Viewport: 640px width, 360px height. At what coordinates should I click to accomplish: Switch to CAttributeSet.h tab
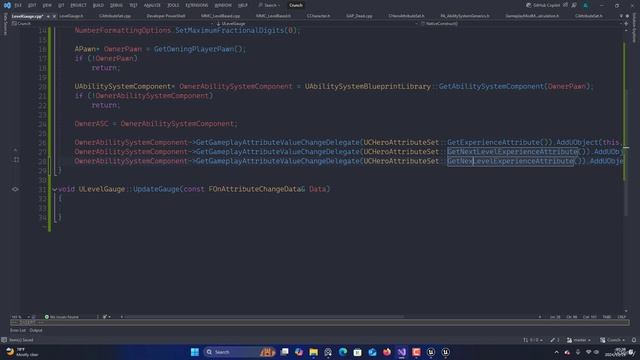(588, 16)
